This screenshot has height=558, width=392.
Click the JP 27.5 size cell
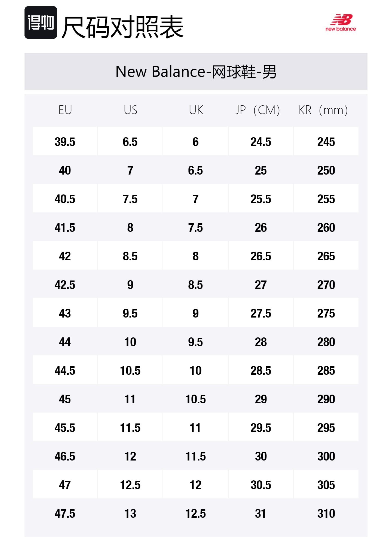261,313
